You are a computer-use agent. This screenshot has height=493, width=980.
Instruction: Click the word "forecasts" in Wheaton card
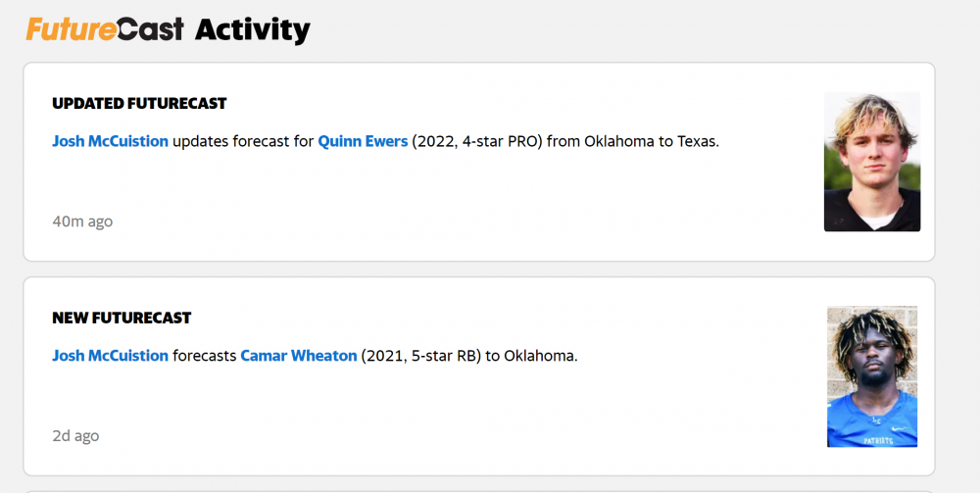click(x=204, y=356)
